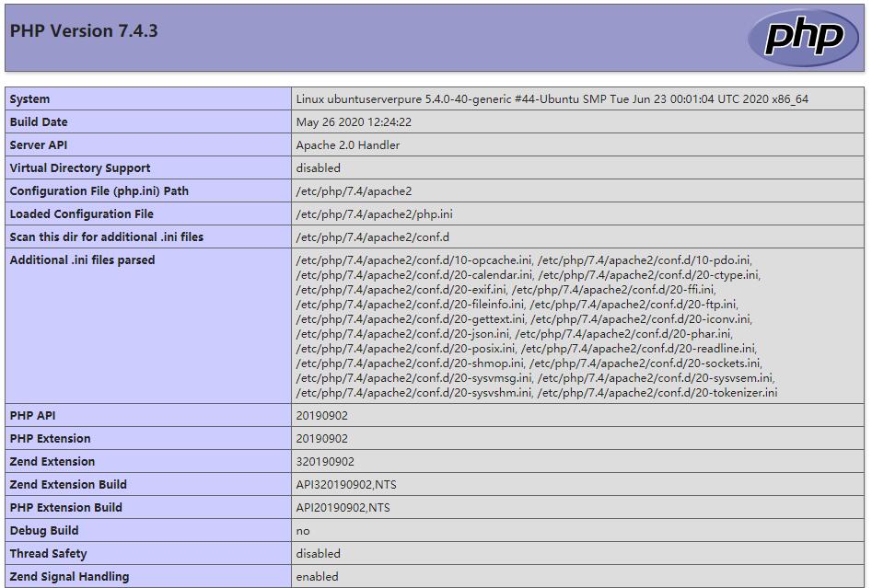The width and height of the screenshot is (872, 588).
Task: Click the 'Additional .ini files parsed' label
Action: click(x=82, y=260)
